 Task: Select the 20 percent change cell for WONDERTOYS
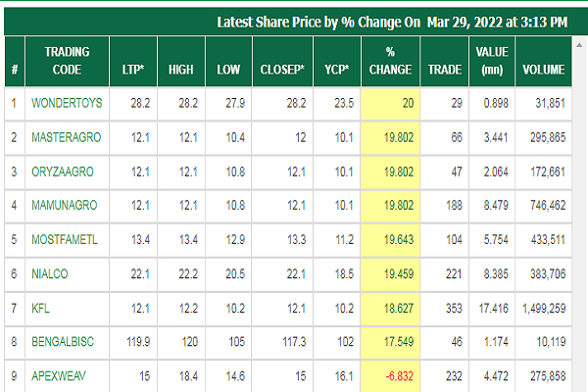390,103
